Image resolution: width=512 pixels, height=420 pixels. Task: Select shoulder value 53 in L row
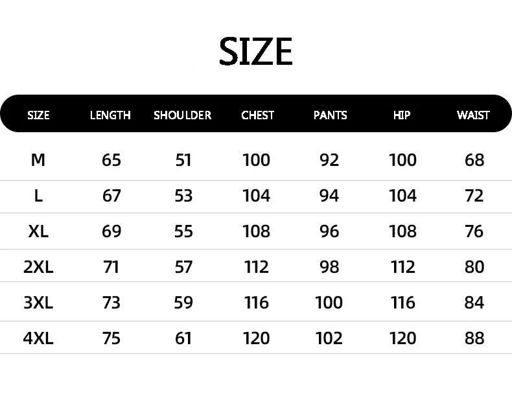(183, 196)
